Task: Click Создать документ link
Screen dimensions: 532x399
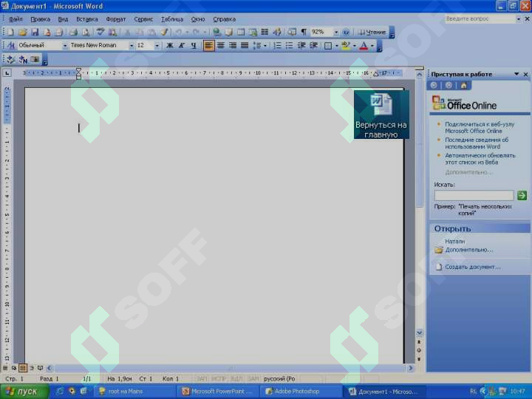Action: (473, 267)
